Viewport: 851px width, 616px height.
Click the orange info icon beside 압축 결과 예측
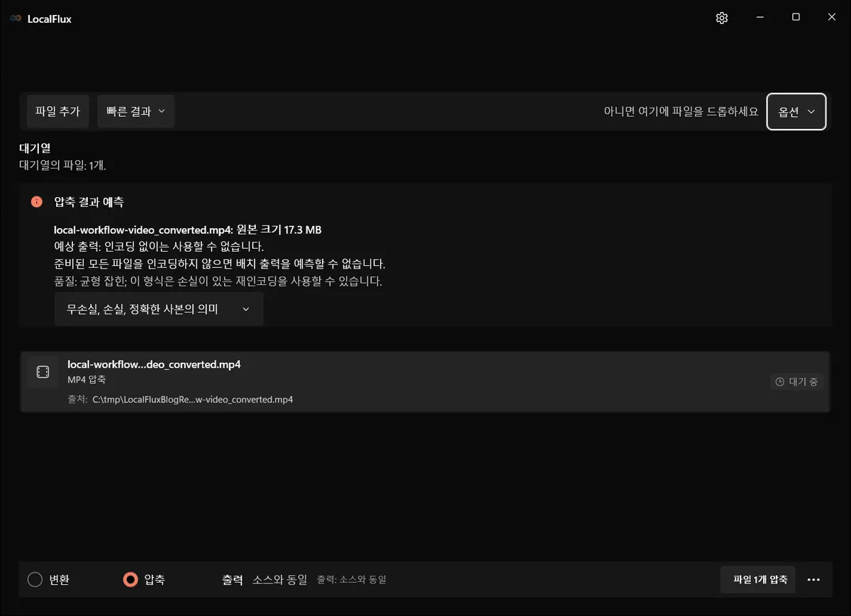[37, 202]
